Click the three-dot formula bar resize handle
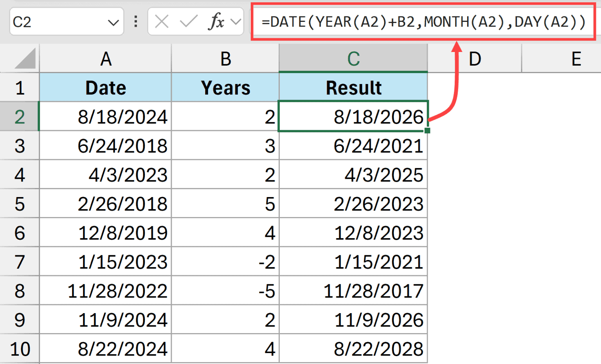Image resolution: width=601 pixels, height=364 pixels. (x=136, y=22)
